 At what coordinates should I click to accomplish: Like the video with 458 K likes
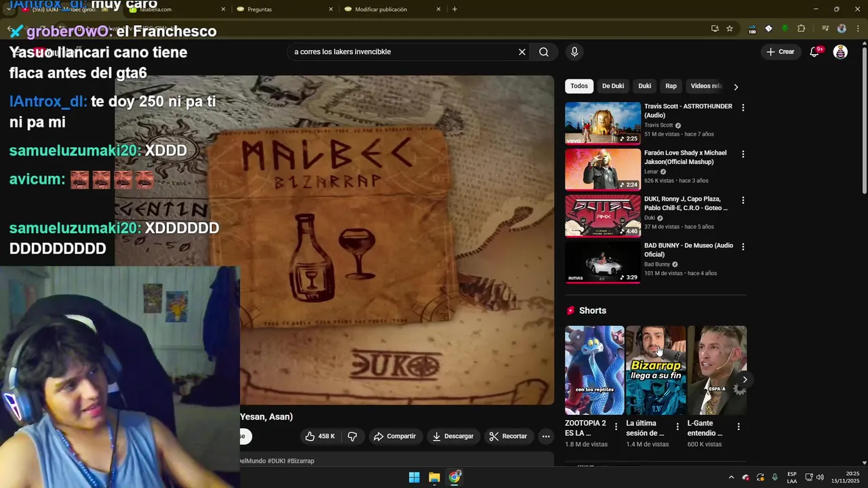[x=319, y=436]
